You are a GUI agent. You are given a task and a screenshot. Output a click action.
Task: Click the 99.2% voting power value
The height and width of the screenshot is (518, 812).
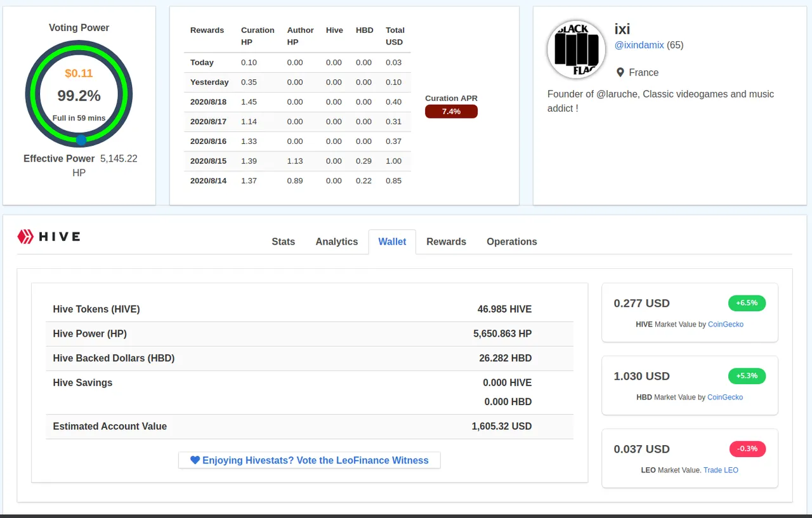[x=79, y=96]
